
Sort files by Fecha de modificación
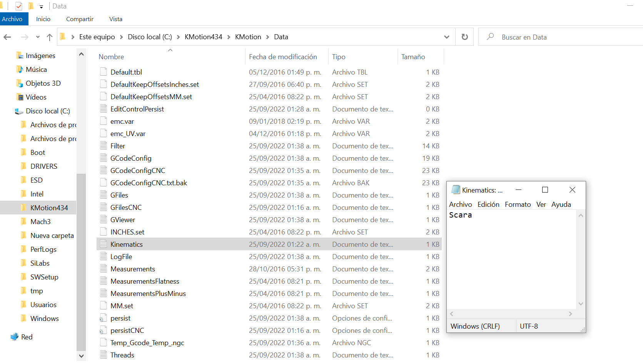(283, 57)
